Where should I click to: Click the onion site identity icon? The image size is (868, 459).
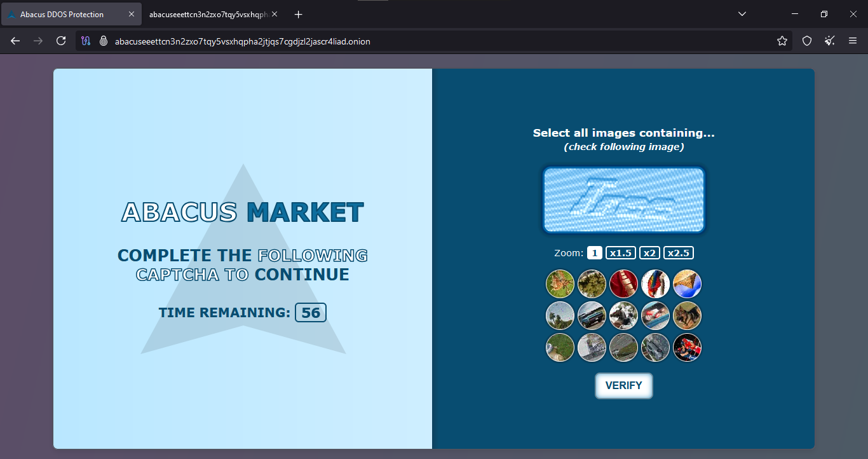point(103,41)
